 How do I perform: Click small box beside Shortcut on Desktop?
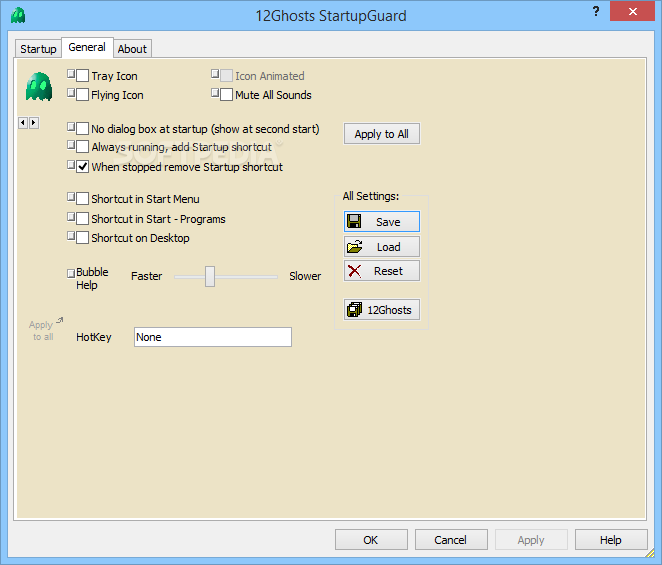click(71, 236)
